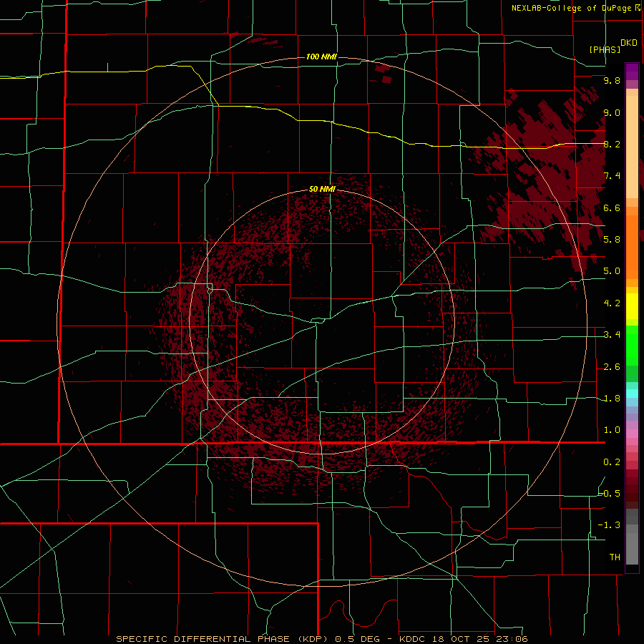
Task: Click the 4.2 value on the scale
Action: click(x=612, y=303)
